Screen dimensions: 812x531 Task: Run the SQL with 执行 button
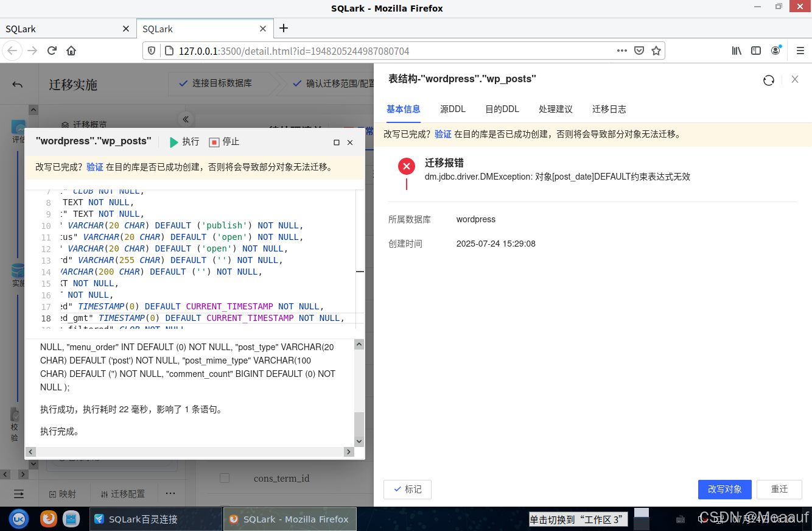[x=184, y=142]
